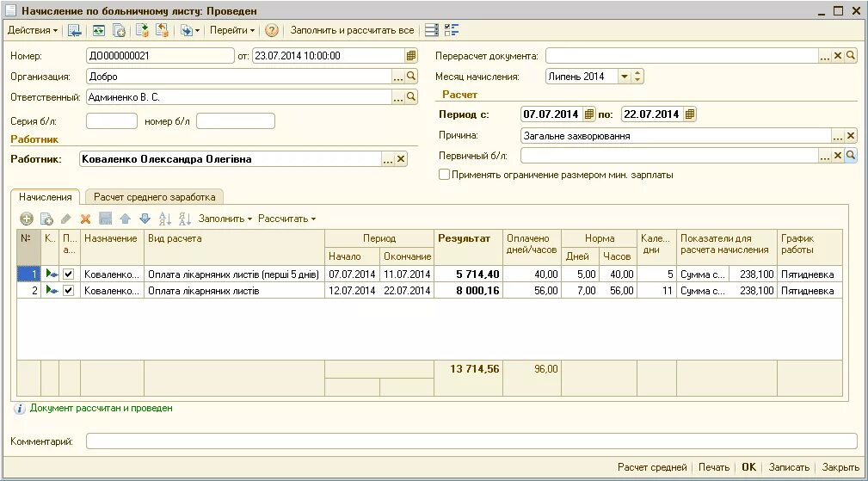Image resolution: width=868 pixels, height=481 pixels.
Task: Clear the Работник field with X
Action: [x=402, y=159]
